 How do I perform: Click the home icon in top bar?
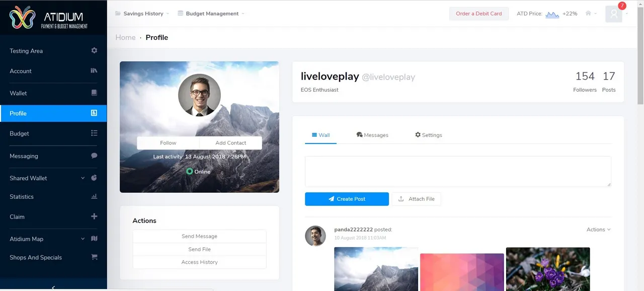point(588,13)
